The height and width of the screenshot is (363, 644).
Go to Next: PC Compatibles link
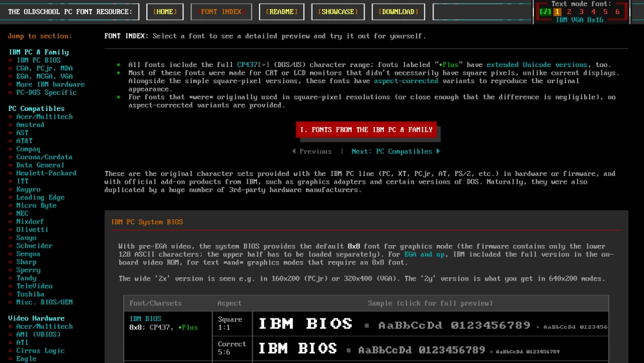(392, 152)
